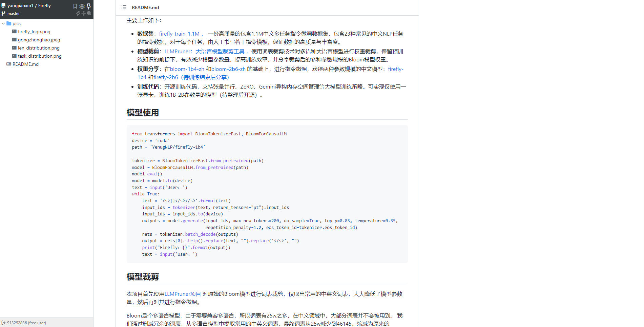Screen dimensions: 644x327
Task: Click the repository icon beside yangjianxin1
Action: coord(3,5)
